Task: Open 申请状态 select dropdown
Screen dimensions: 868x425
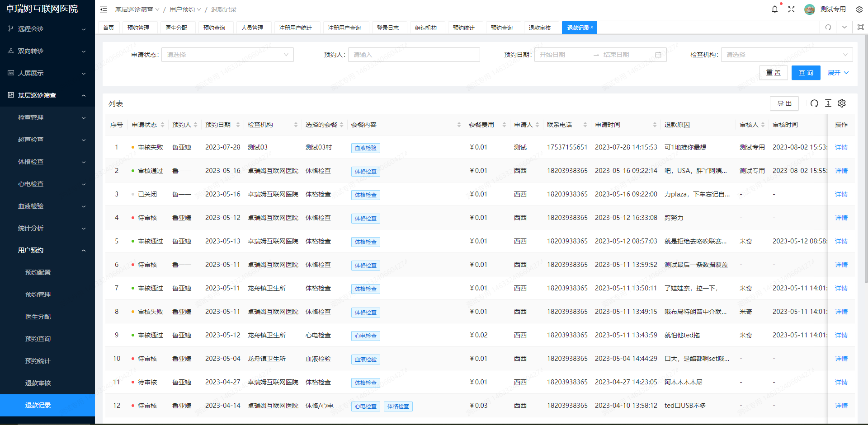Action: 227,55
